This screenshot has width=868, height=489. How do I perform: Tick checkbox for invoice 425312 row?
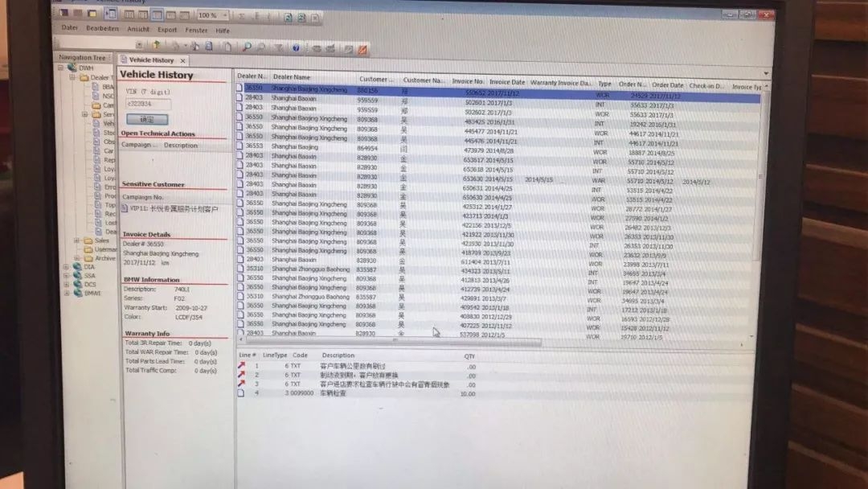[240, 203]
